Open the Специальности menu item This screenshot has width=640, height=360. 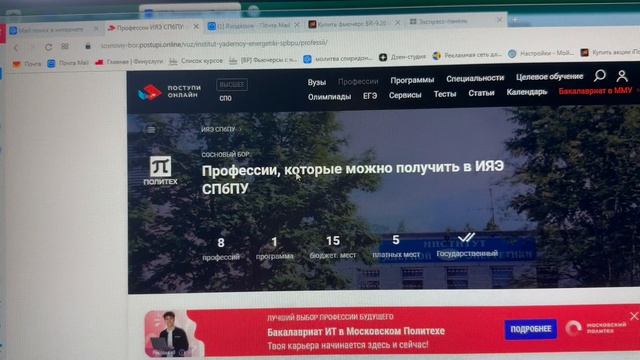[x=475, y=78]
